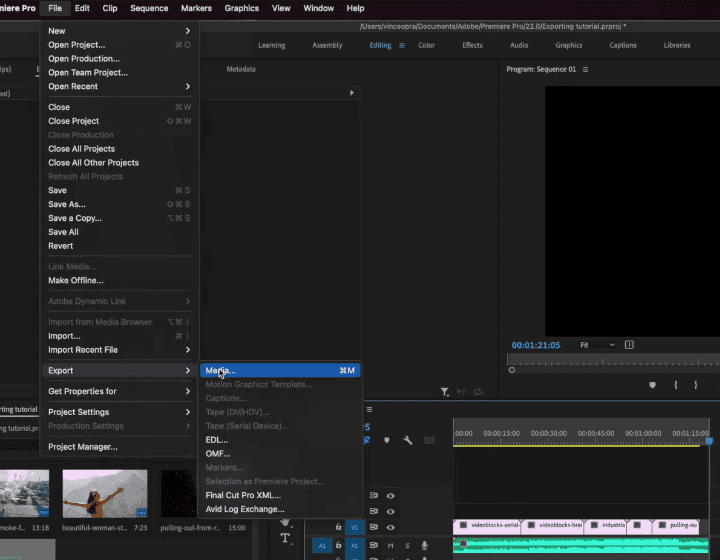
Task: Enable voice-over record on A1
Action: pos(424,545)
